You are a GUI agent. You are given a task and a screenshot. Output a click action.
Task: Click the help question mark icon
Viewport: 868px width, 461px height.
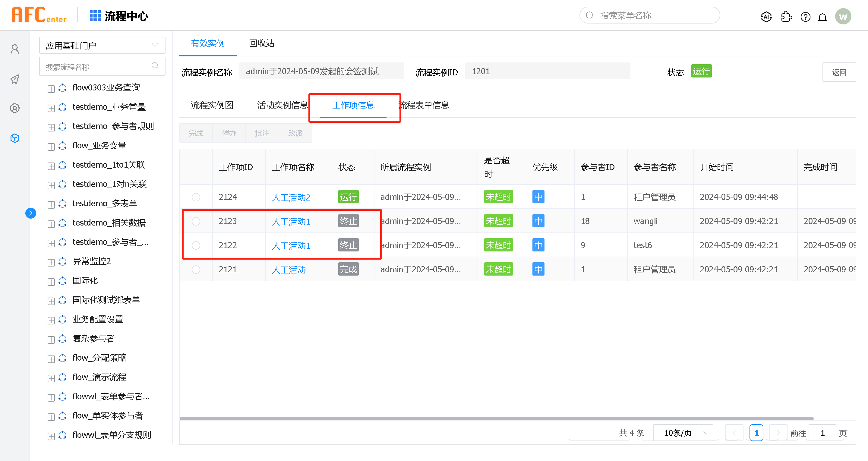(x=805, y=17)
